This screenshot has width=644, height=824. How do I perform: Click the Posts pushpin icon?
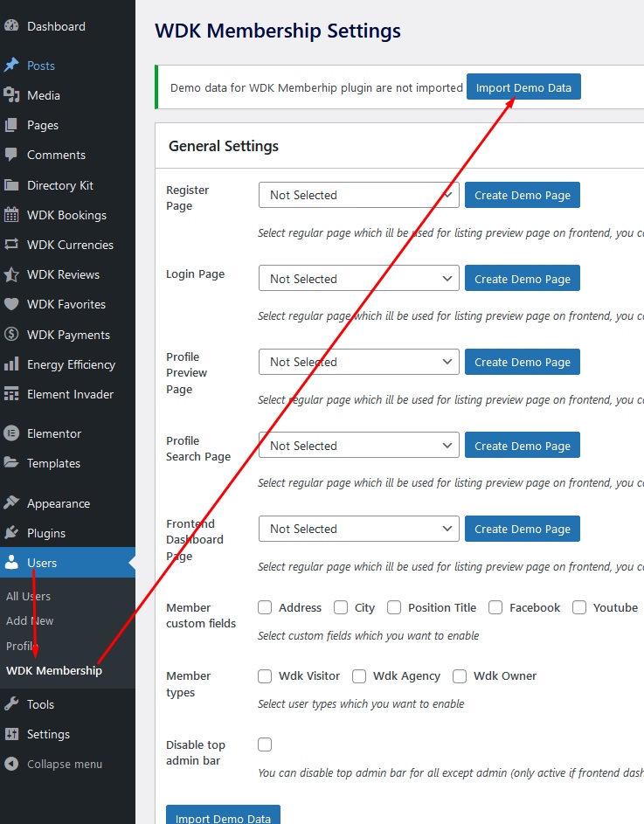click(x=11, y=66)
